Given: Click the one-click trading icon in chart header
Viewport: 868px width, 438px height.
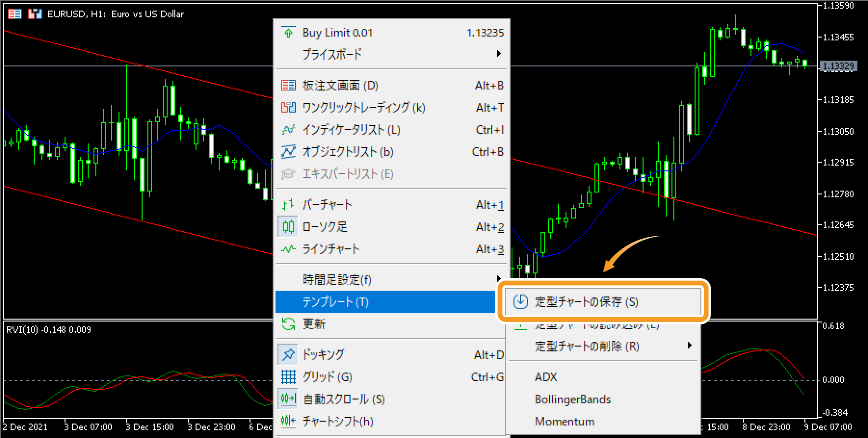Looking at the screenshot, I should pyautogui.click(x=35, y=14).
